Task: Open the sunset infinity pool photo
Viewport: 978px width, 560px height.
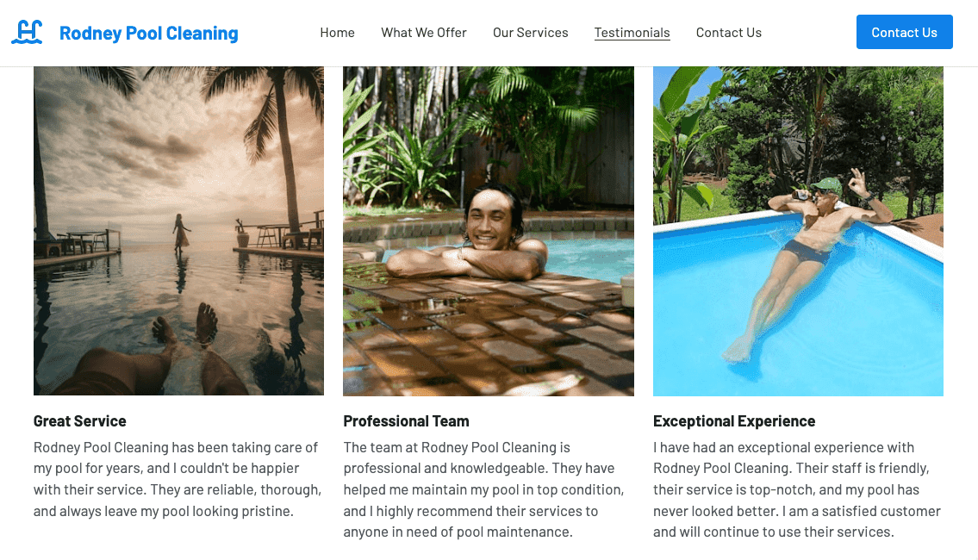Action: (178, 228)
